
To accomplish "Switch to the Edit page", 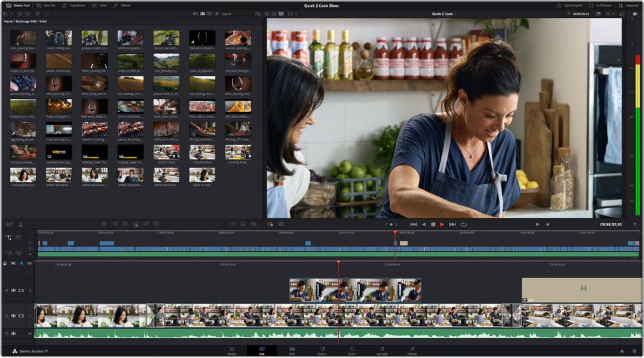I will click(292, 351).
